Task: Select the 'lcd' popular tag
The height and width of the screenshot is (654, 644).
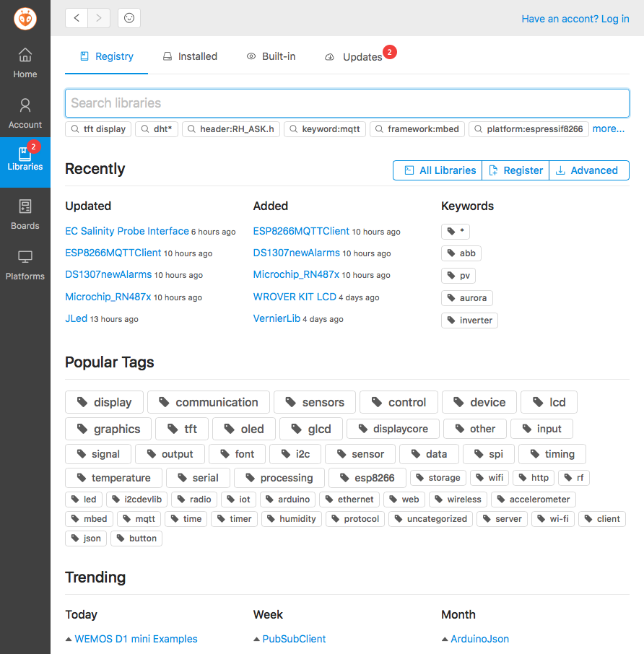Action: (549, 402)
